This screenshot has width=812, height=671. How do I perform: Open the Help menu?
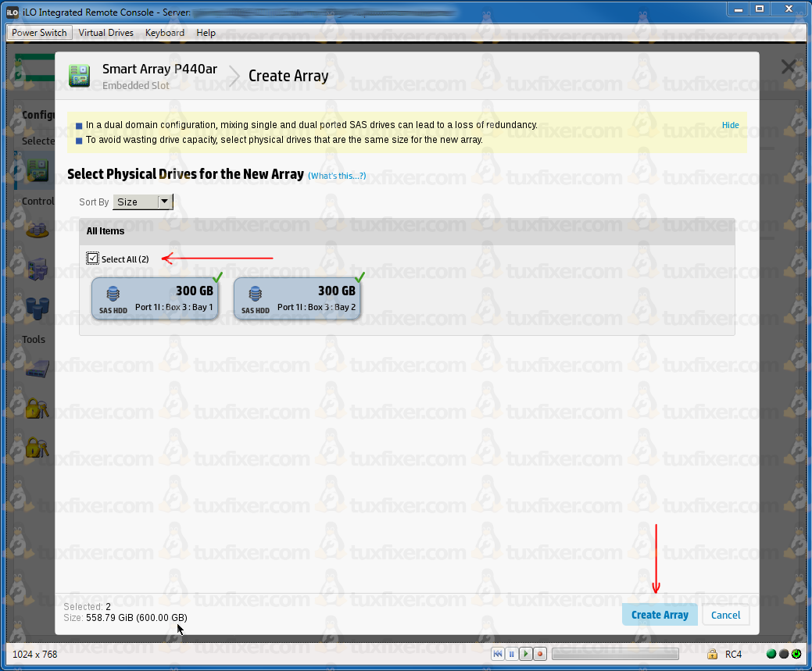coord(206,33)
